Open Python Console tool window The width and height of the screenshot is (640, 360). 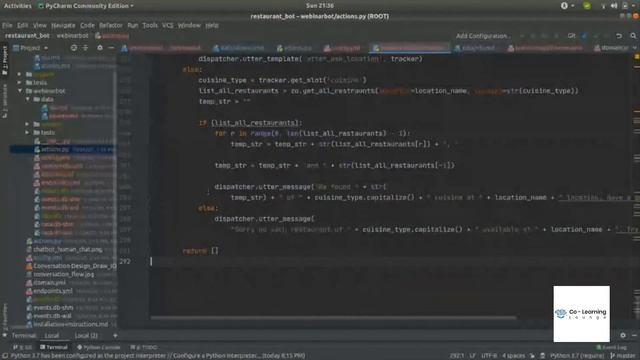pos(98,347)
